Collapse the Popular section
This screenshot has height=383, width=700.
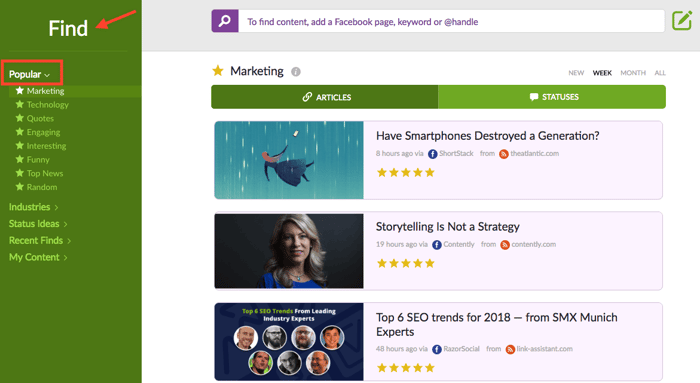[29, 74]
